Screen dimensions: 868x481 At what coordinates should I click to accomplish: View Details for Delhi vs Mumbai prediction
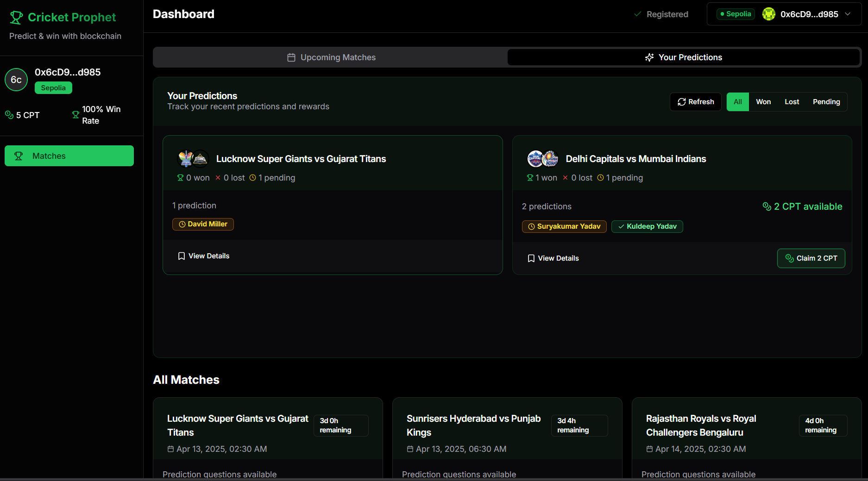coord(554,258)
